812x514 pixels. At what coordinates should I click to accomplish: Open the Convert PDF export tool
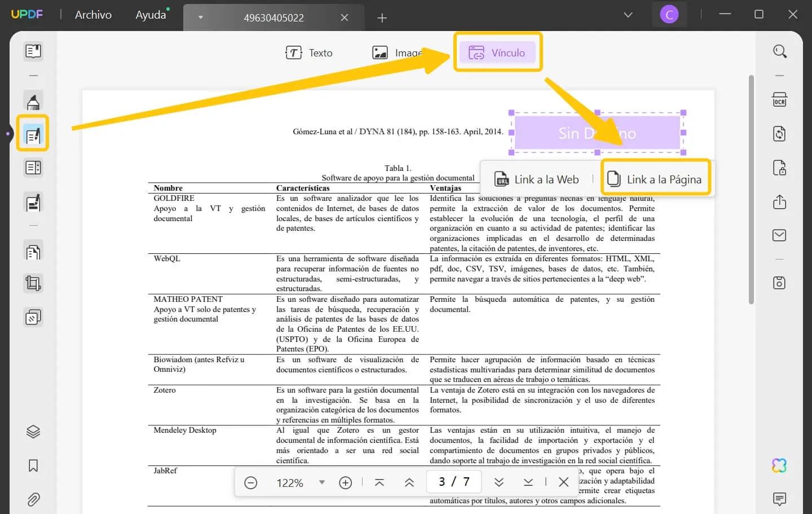[779, 134]
